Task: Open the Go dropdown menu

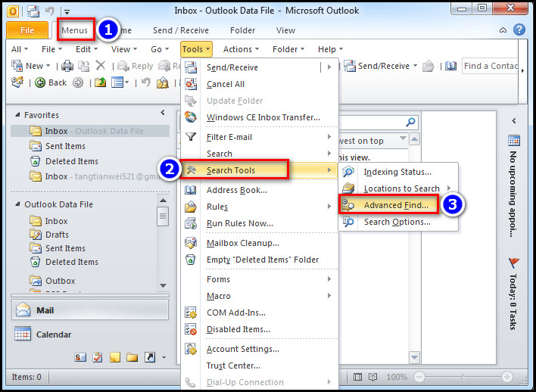Action: click(x=160, y=49)
